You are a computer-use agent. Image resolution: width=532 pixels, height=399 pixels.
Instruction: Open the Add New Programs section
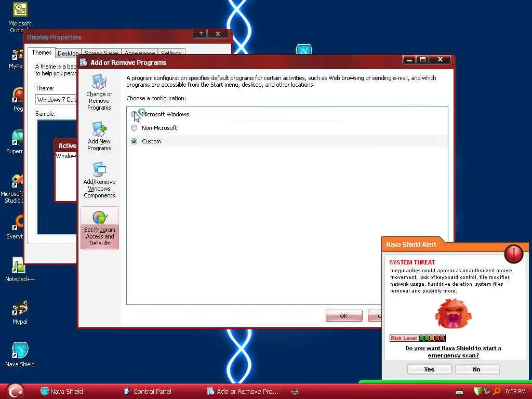tap(99, 136)
